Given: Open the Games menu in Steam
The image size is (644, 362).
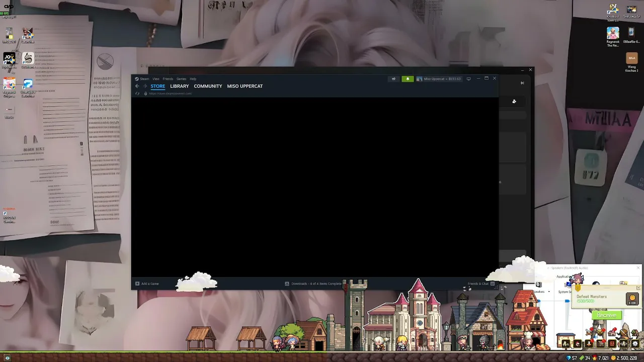Looking at the screenshot, I should [181, 79].
